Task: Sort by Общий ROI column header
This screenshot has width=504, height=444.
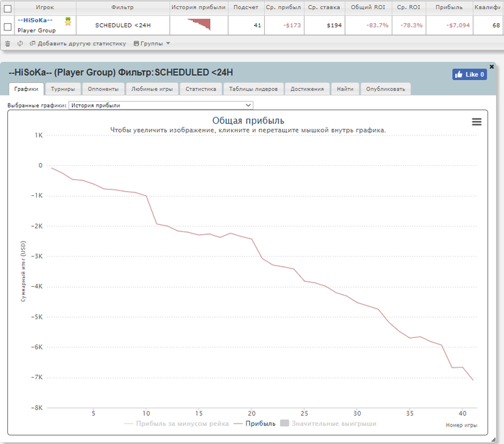Action: 368,7
